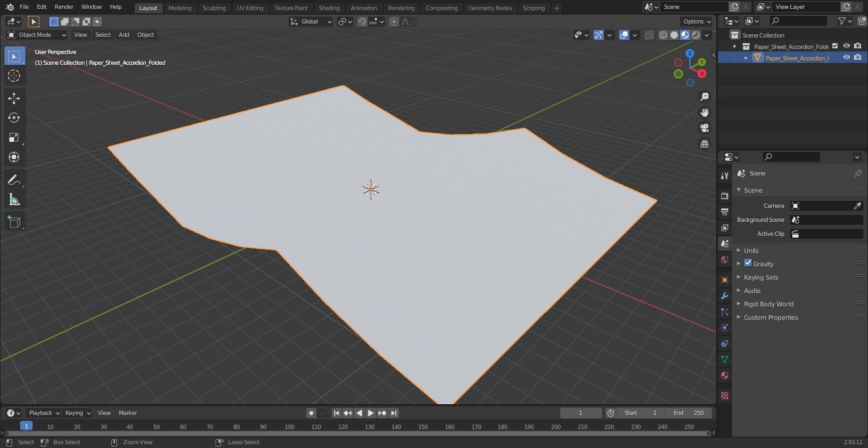The height and width of the screenshot is (448, 868).
Task: Switch to the Sculpting workspace tab
Action: (214, 8)
